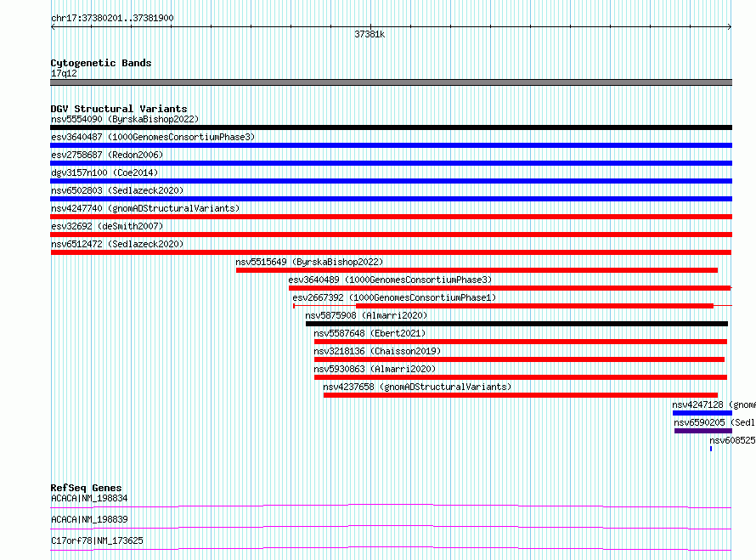The image size is (756, 560).
Task: Open the C17orf78 NM_173625 gene label
Action: 97,540
